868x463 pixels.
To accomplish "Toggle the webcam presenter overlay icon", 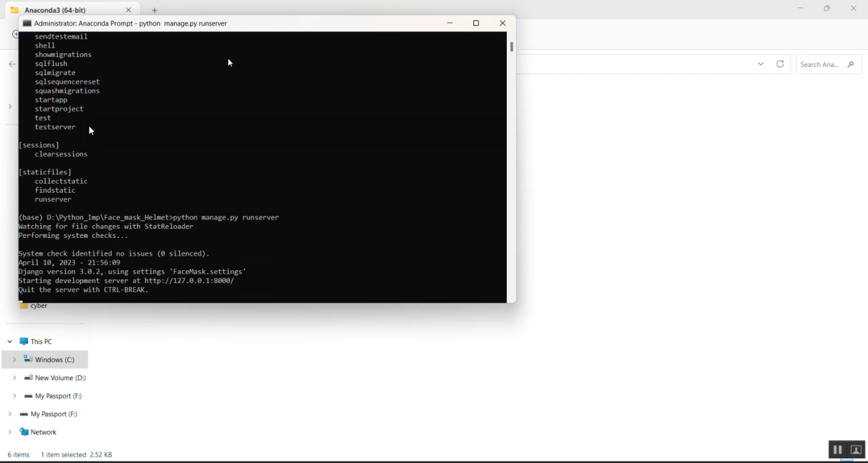I will [856, 450].
